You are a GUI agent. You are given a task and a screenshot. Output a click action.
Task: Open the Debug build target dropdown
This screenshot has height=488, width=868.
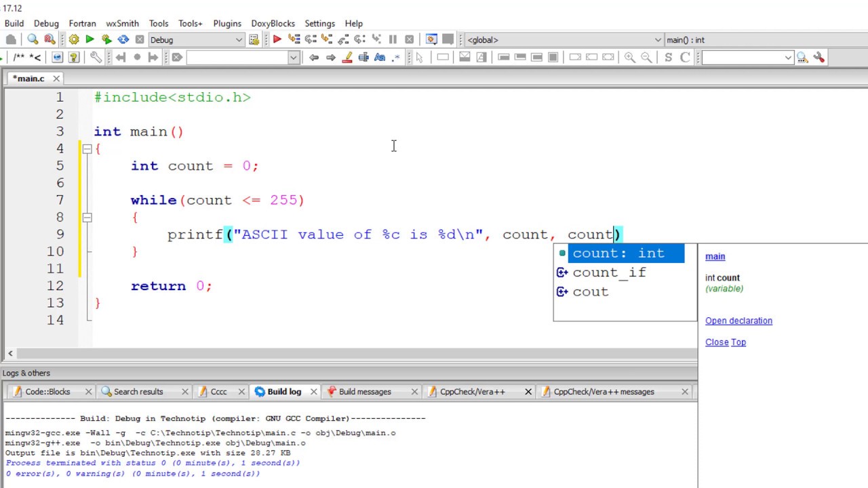click(196, 40)
